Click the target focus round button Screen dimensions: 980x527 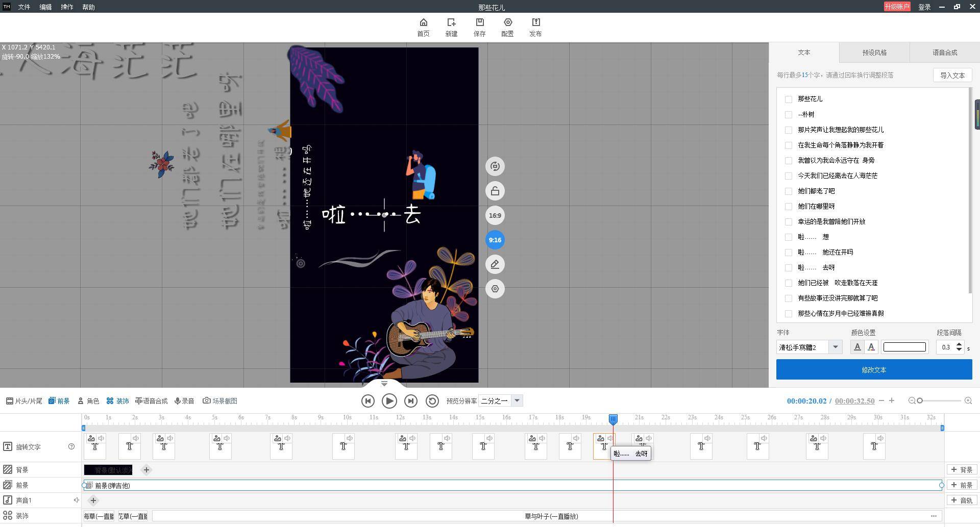495,289
